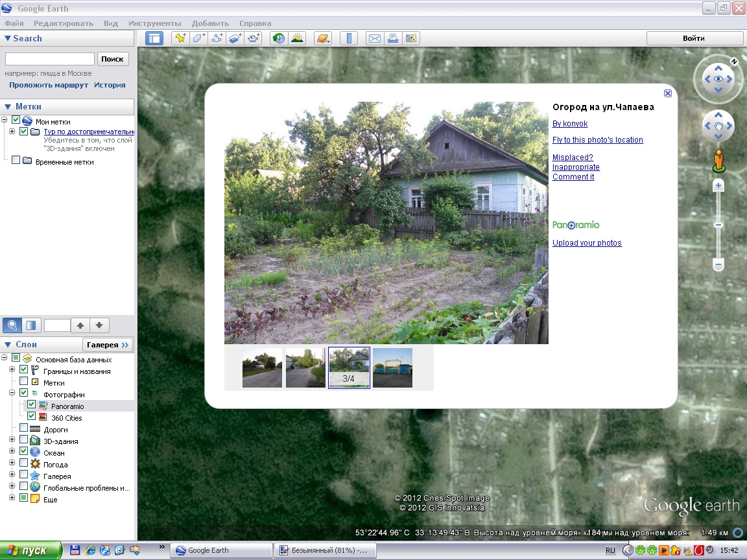Viewport: 747px width, 560px height.
Task: Click the email envelope toolbar icon
Action: coord(374,38)
